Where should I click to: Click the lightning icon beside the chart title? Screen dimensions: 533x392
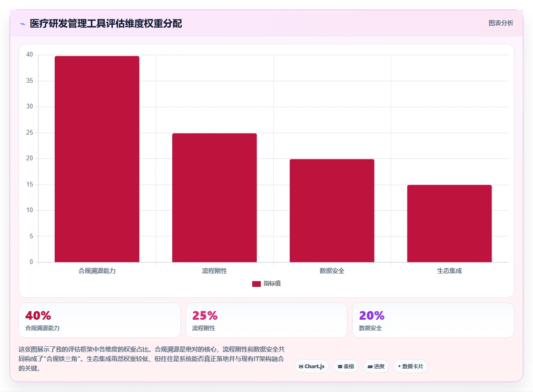pos(23,24)
